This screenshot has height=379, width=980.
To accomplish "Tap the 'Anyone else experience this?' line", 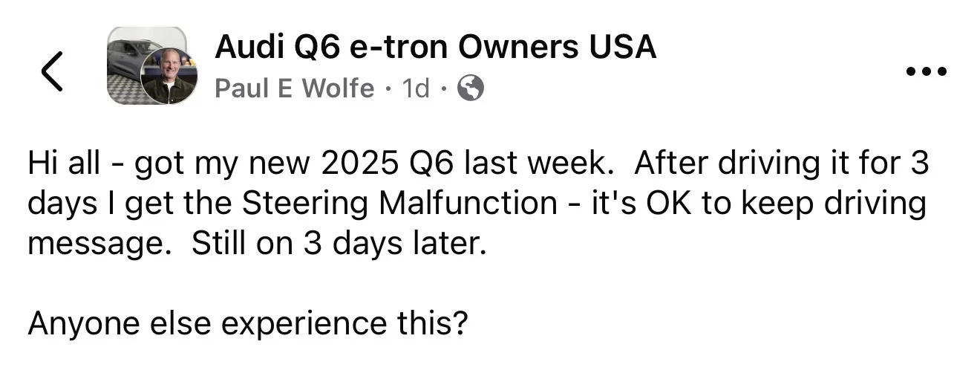I will [x=249, y=325].
